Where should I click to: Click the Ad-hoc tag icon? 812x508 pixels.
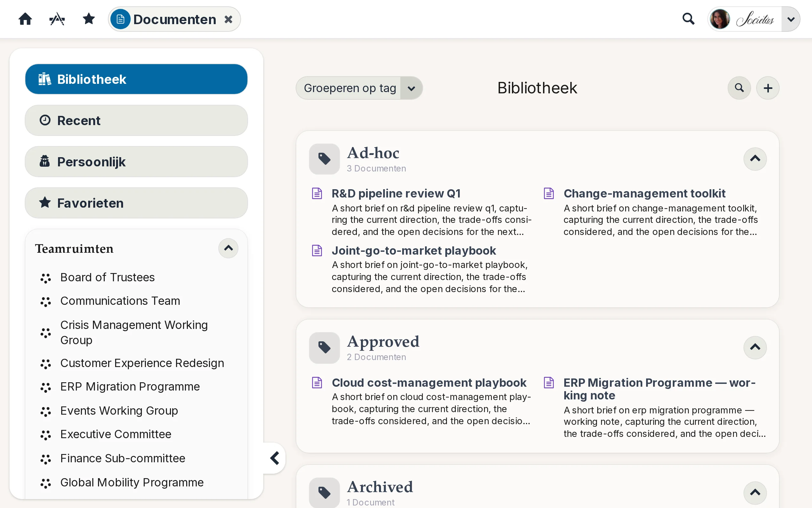point(324,159)
